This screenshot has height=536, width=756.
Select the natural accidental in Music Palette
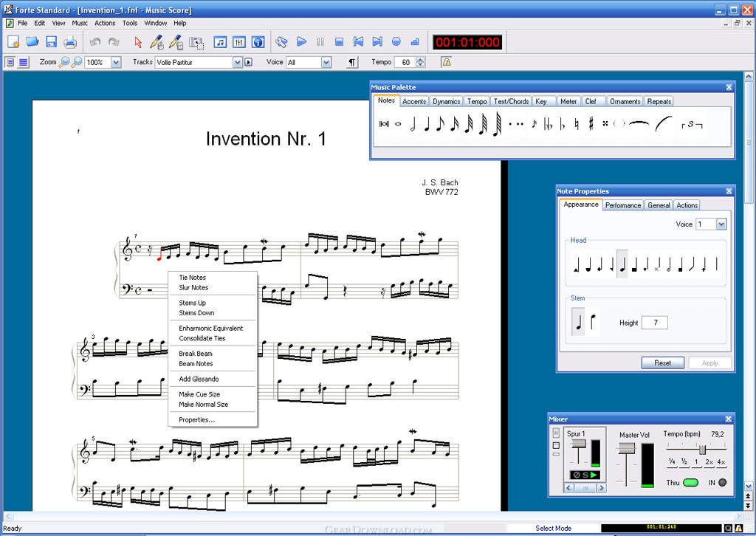(x=577, y=124)
